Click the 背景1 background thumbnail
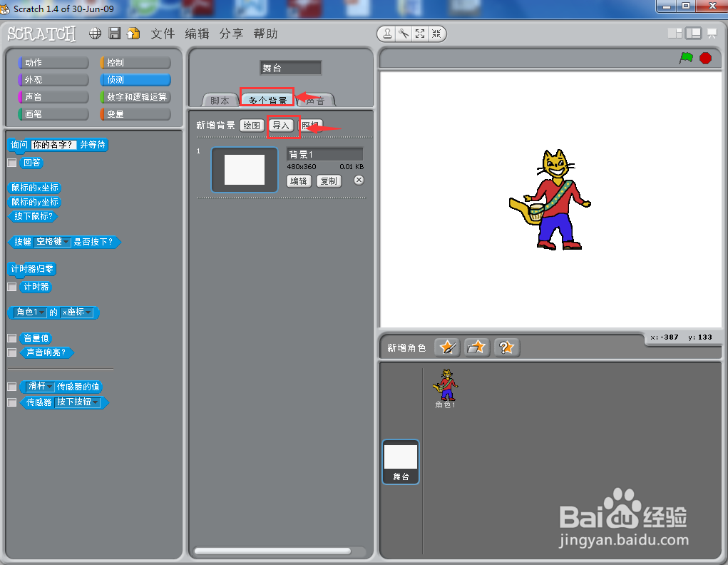The width and height of the screenshot is (728, 565). tap(245, 170)
